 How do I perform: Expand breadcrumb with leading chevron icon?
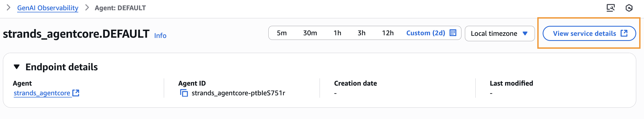click(8, 8)
